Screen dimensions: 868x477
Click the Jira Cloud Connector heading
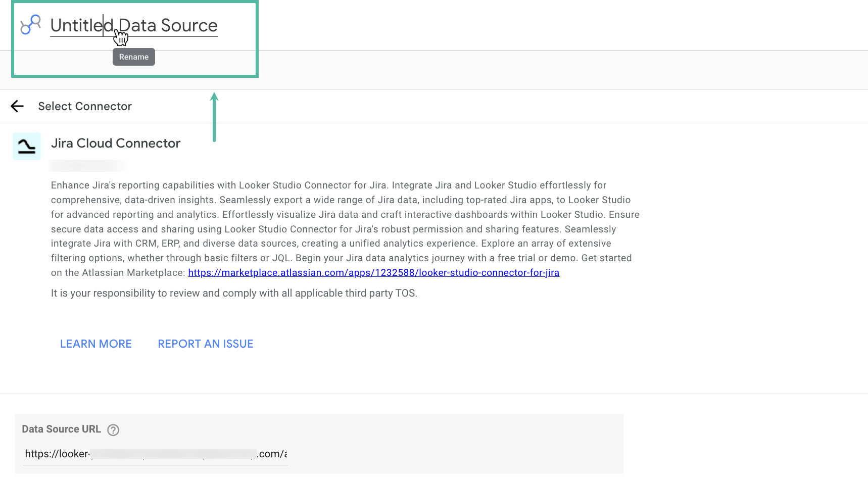click(116, 143)
